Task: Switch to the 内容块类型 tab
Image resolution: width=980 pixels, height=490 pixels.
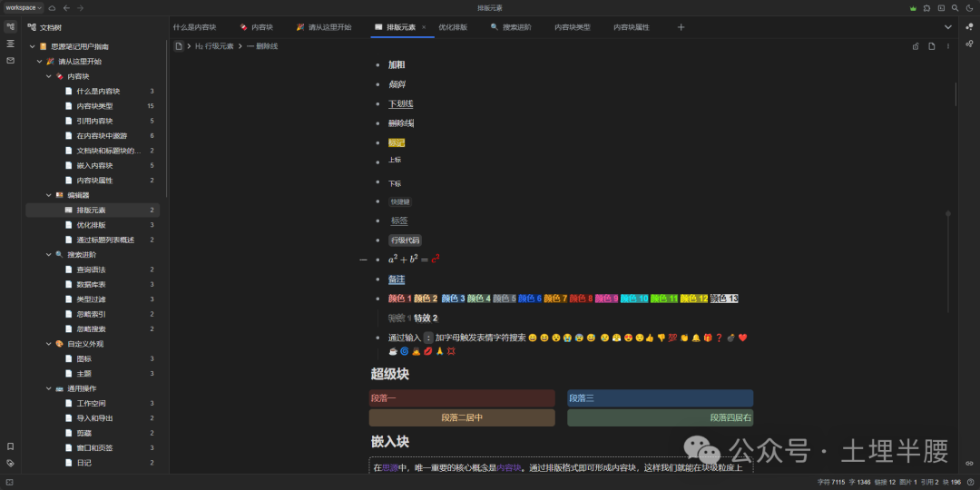Action: point(573,27)
